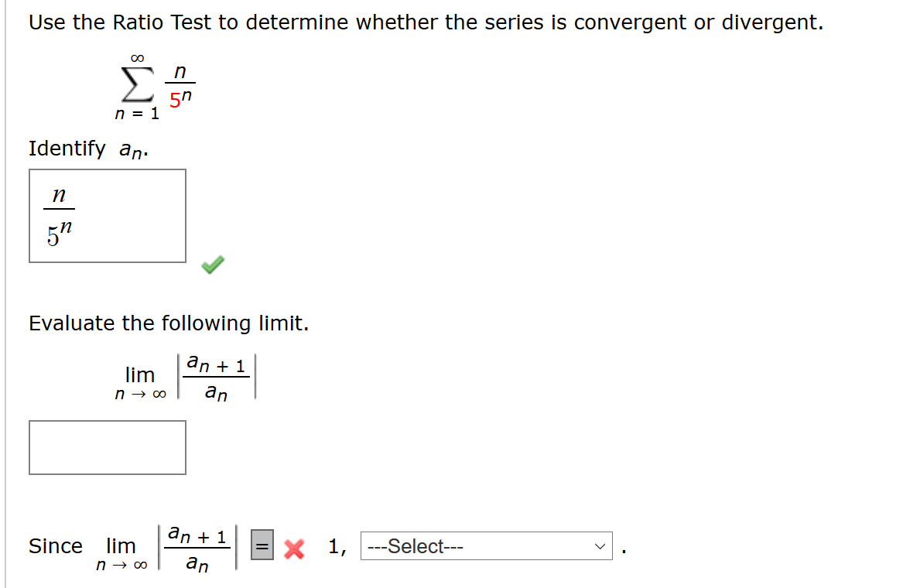Viewport: 903px width, 588px height.
Task: Click the 'Evaluate the following limit' heading
Action: pyautogui.click(x=167, y=323)
